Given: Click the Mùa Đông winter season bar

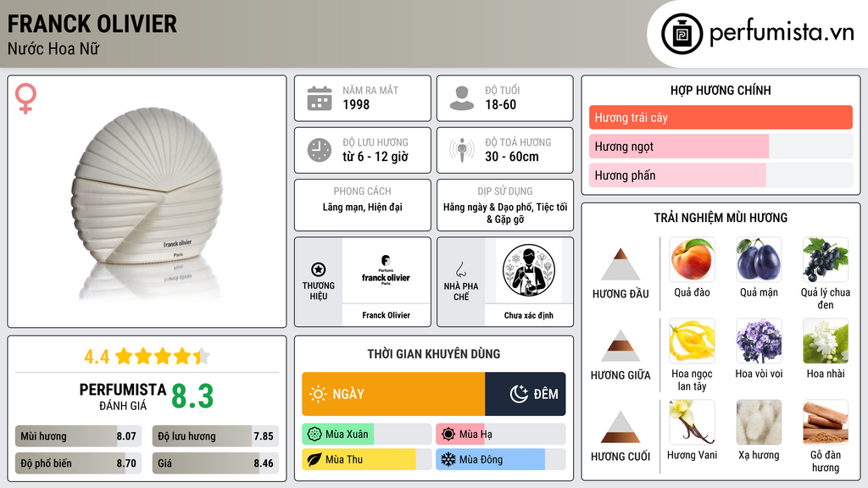Looking at the screenshot, I should (501, 459).
